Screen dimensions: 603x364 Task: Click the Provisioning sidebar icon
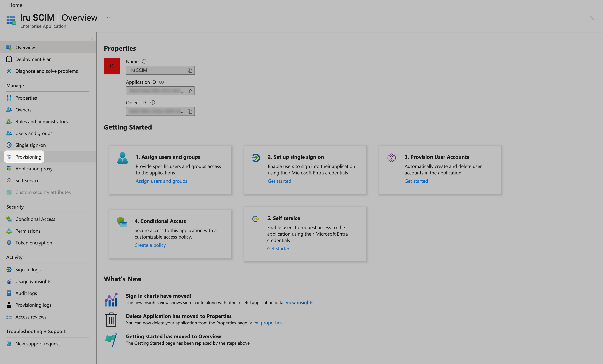tap(9, 157)
